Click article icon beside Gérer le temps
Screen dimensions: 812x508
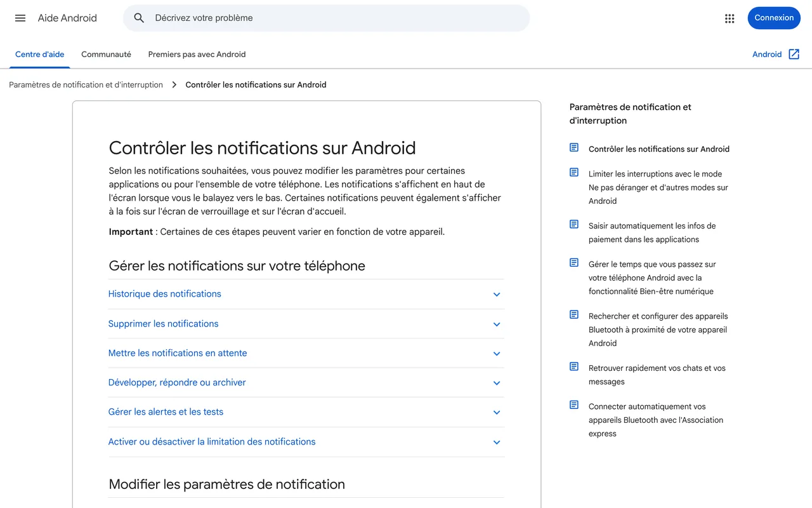tap(574, 263)
